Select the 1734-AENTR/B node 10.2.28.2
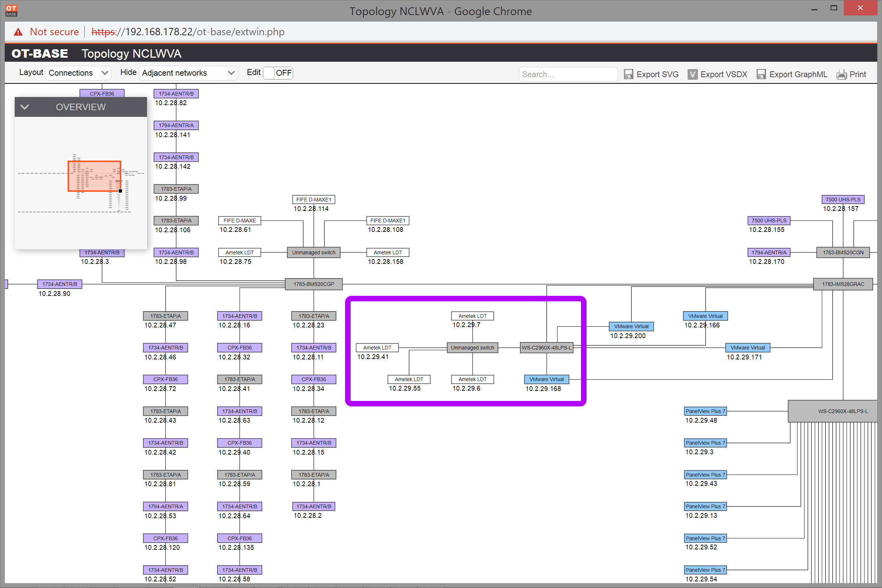 point(313,506)
